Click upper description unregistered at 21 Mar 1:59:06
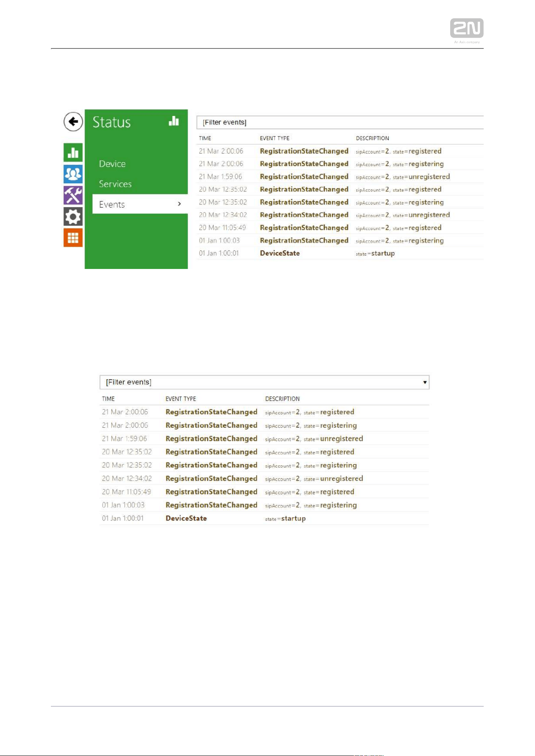 click(x=402, y=176)
